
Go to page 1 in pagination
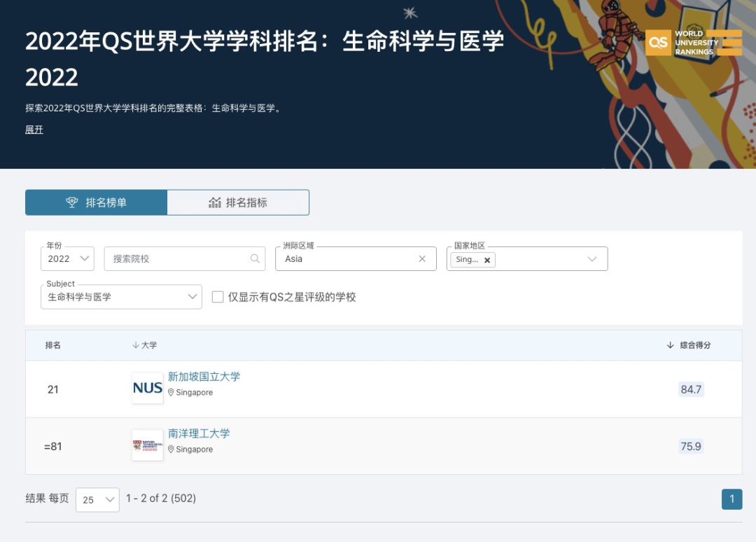click(732, 499)
